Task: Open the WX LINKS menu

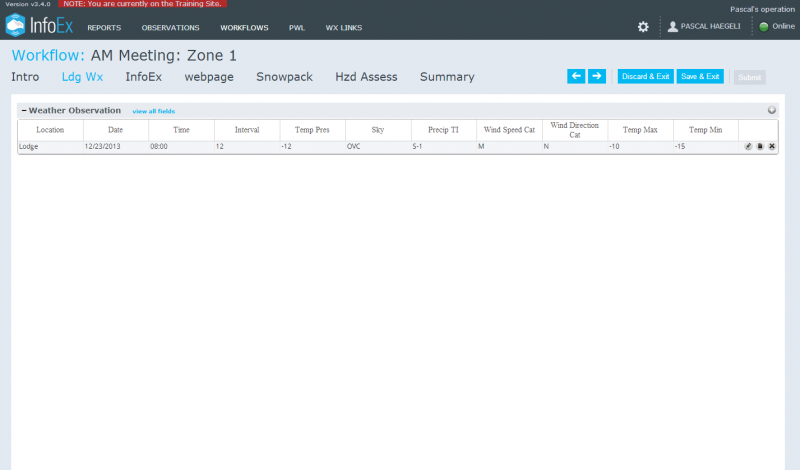Action: pyautogui.click(x=344, y=28)
